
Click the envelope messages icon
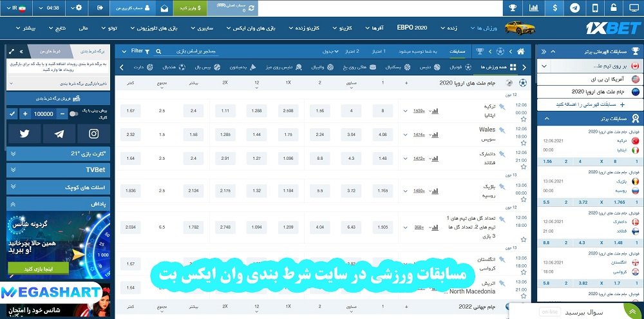click(x=166, y=8)
